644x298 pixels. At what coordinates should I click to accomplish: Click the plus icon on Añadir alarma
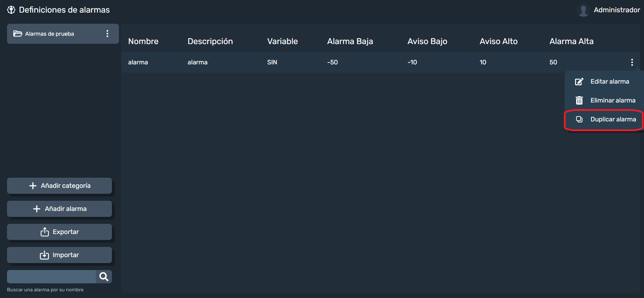click(37, 209)
